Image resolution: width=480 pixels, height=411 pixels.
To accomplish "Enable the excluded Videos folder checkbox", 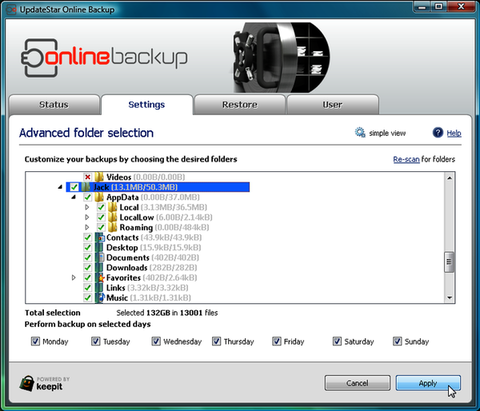I will 88,177.
